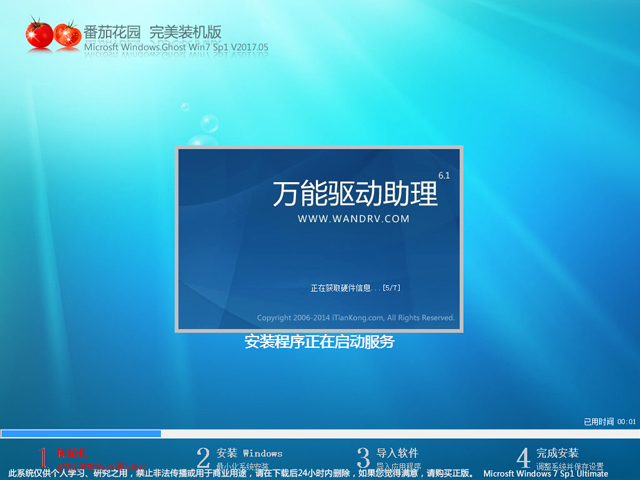This screenshot has width=640, height=480.
Task: Click the 已用时间 elapsed timer
Action: pos(608,422)
